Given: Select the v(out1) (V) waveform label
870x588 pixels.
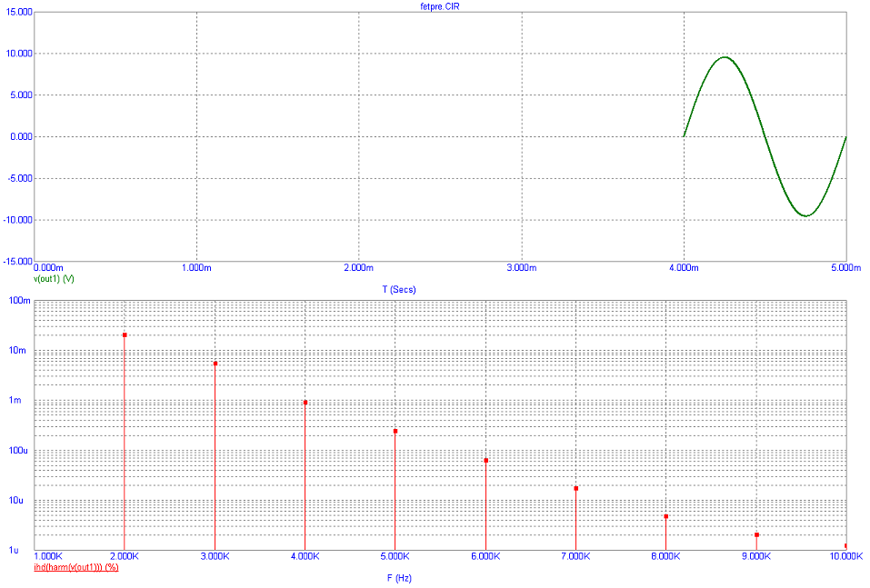Looking at the screenshot, I should coord(54,279).
